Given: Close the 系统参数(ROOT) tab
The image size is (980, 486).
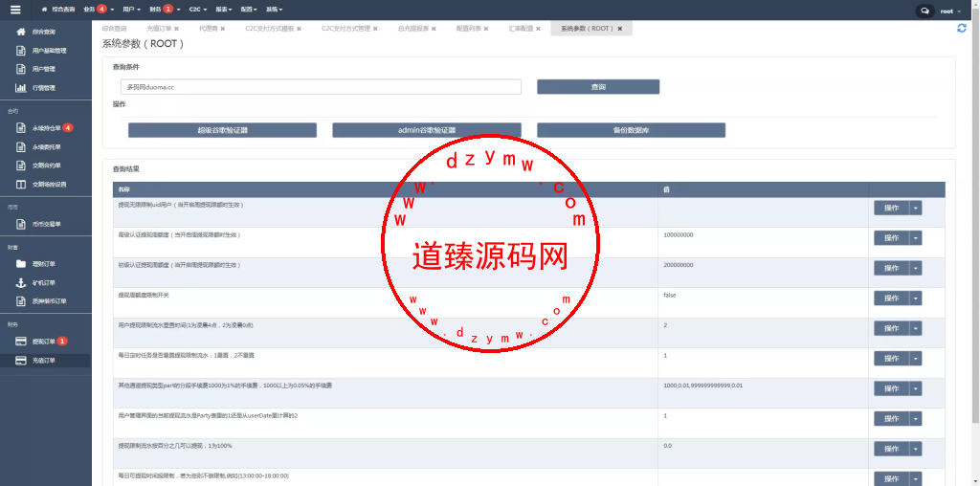Looking at the screenshot, I should coord(619,29).
